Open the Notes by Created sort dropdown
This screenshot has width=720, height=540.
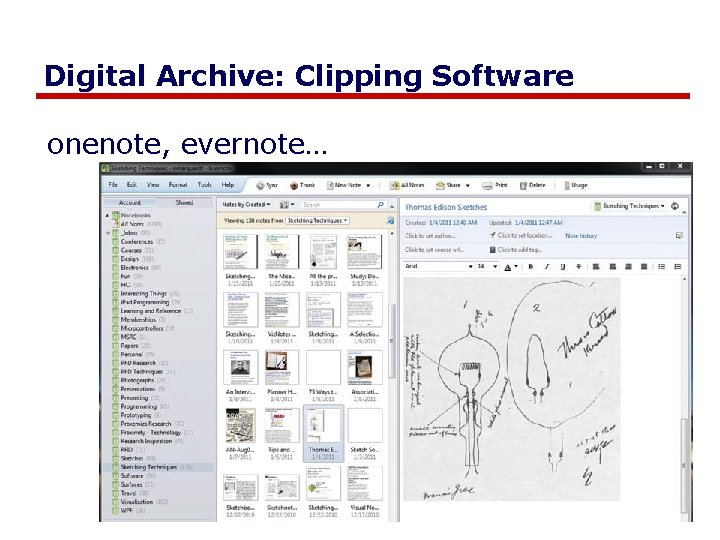click(x=246, y=205)
